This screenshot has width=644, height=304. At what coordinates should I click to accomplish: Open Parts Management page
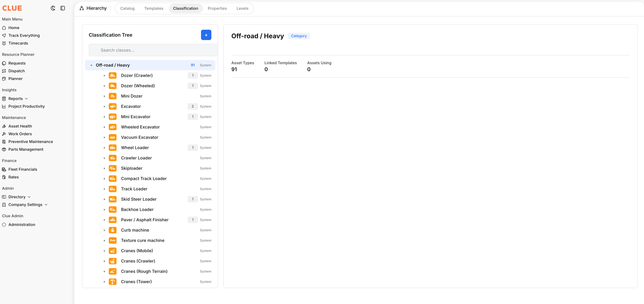[26, 149]
